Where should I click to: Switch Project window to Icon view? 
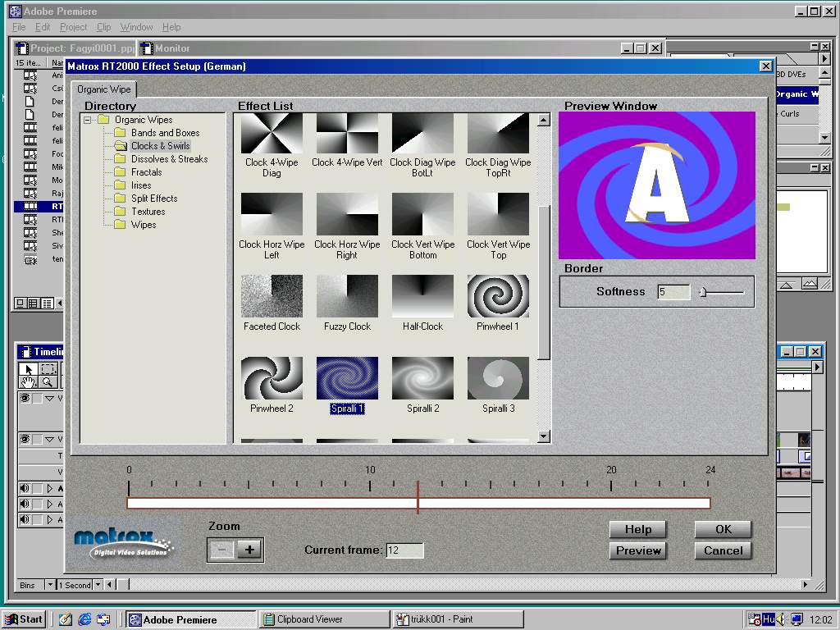(20, 304)
